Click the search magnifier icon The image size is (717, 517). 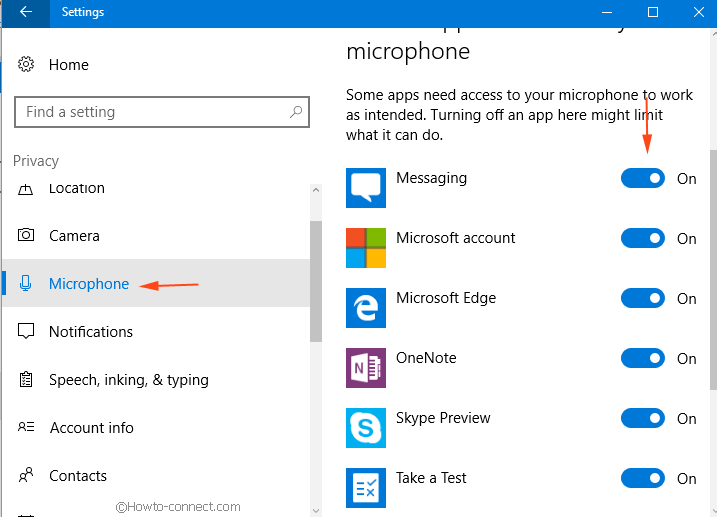pos(296,112)
